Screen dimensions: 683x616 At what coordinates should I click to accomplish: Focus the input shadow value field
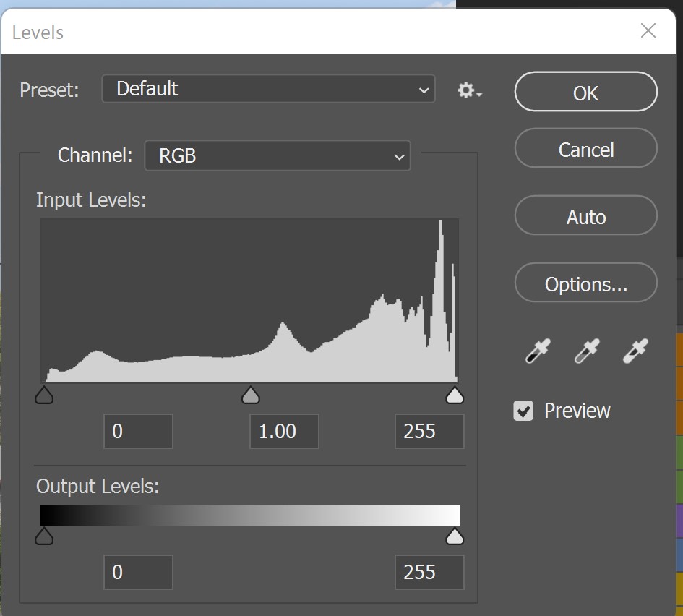pyautogui.click(x=138, y=432)
